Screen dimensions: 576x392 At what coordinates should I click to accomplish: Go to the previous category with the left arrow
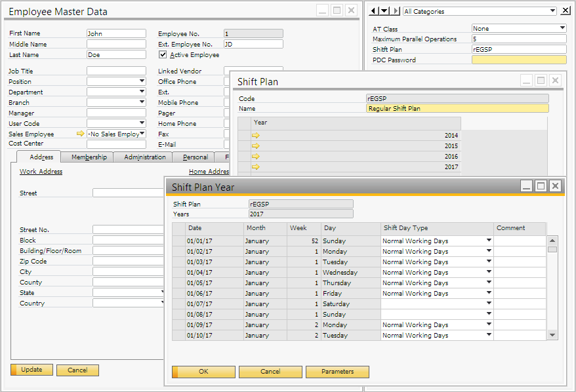point(373,11)
